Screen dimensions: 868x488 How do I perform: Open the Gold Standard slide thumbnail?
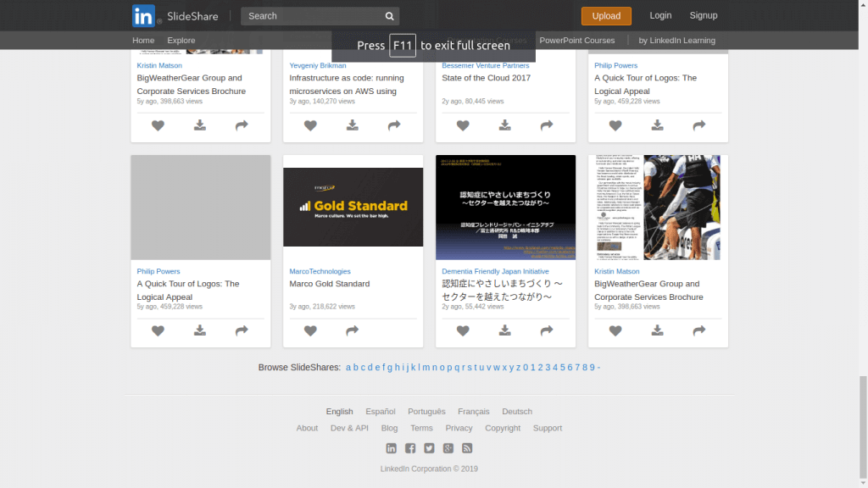pyautogui.click(x=353, y=207)
